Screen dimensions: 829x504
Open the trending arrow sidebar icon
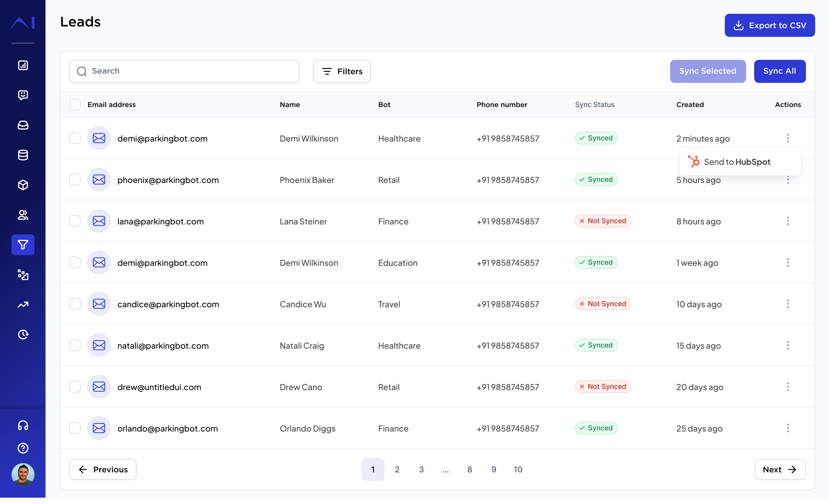pyautogui.click(x=23, y=305)
